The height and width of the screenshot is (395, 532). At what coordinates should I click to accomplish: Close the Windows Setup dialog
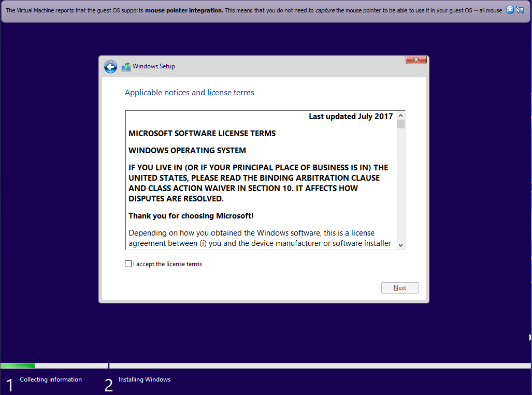tap(416, 60)
